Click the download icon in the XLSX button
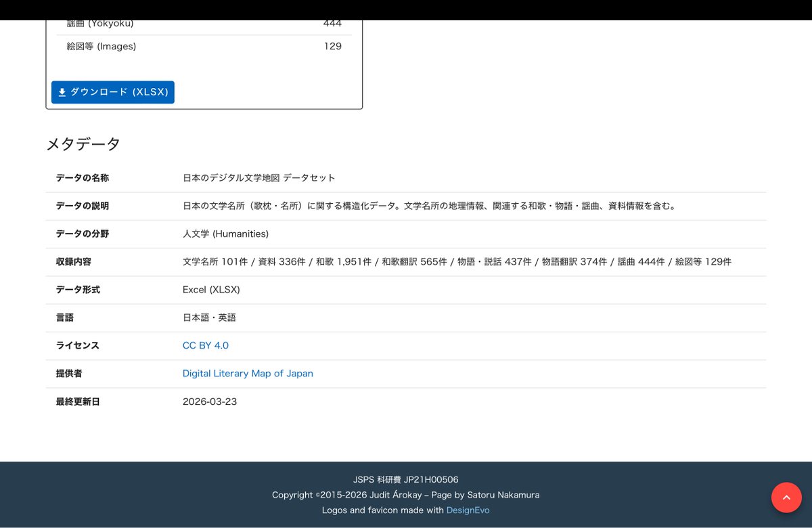Screen dimensions: 812x528 click(x=62, y=92)
